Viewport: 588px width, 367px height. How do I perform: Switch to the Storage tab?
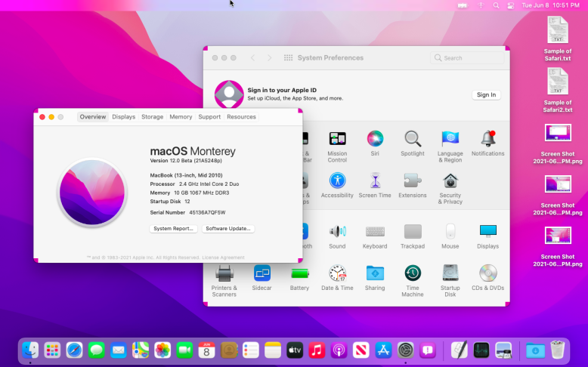(152, 116)
